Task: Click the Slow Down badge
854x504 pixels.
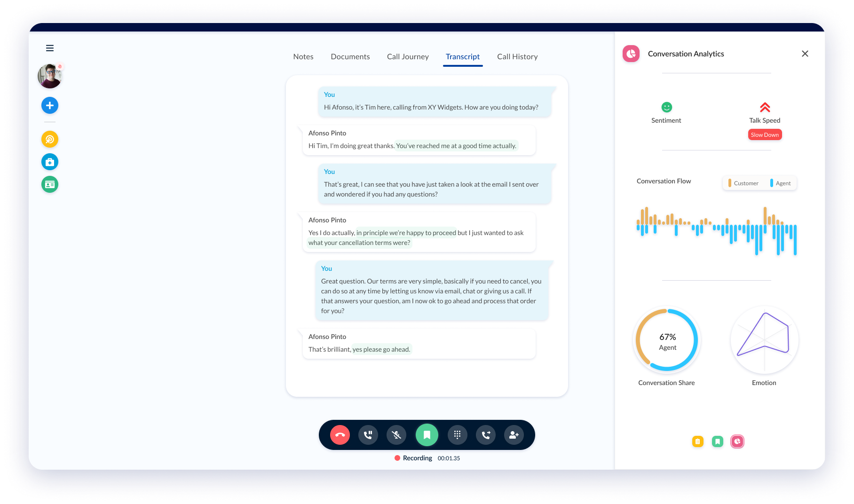Action: 765,135
